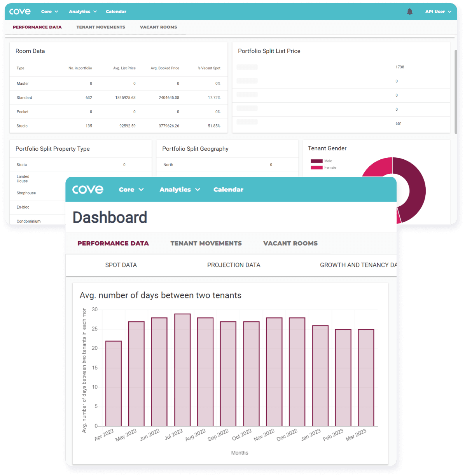This screenshot has width=465, height=476.
Task: Expand the Core menu in the Dashboard header
Action: pyautogui.click(x=131, y=190)
